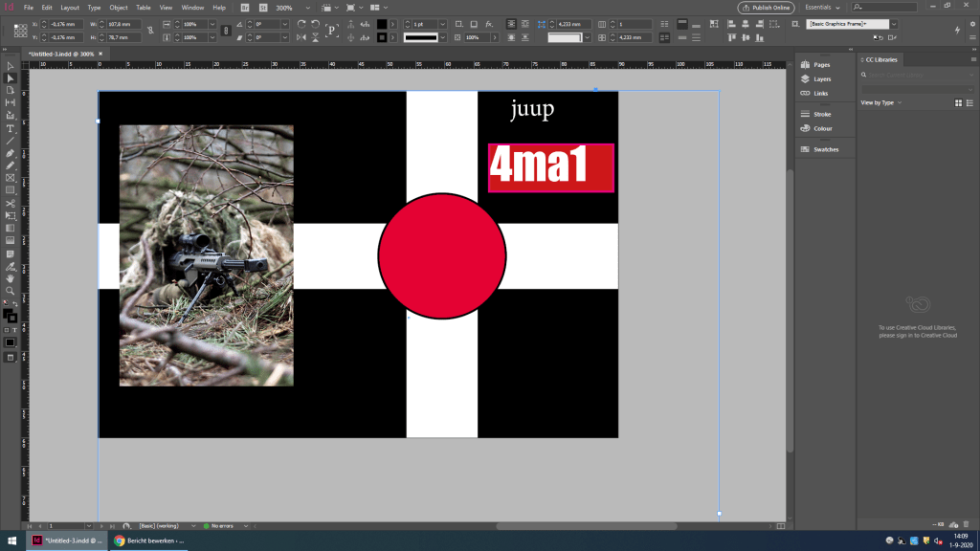Activate the Hand tool

tap(11, 278)
